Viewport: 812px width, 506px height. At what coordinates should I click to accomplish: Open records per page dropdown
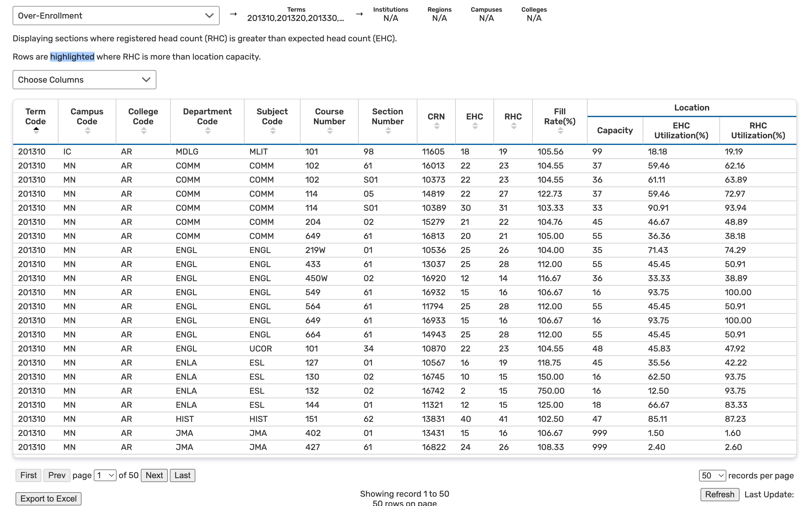click(712, 475)
